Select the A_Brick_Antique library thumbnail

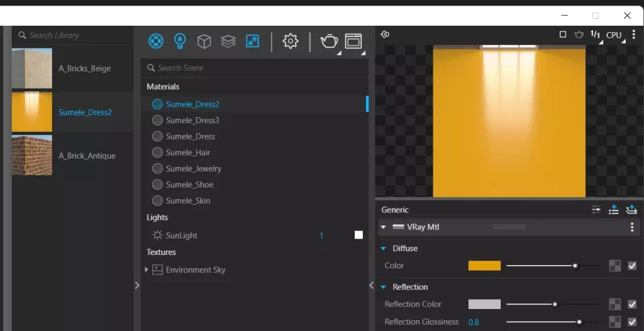pyautogui.click(x=32, y=156)
